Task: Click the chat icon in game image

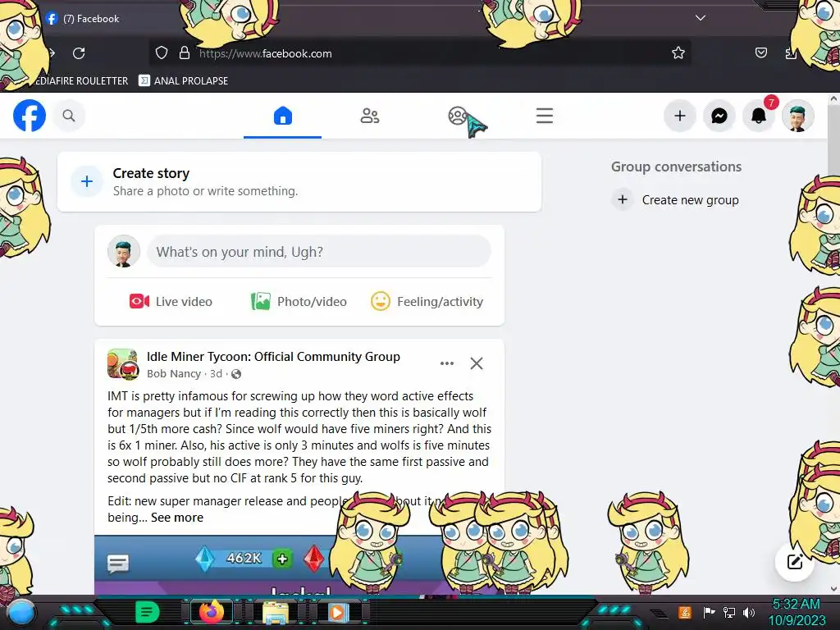Action: pos(118,564)
